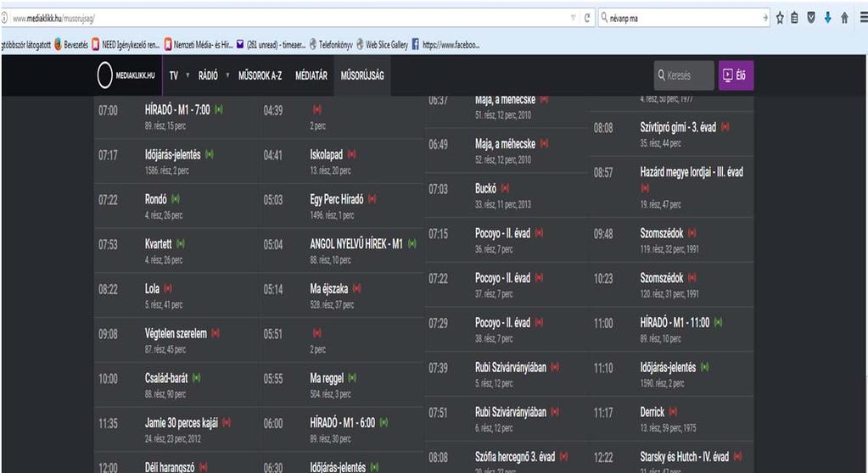Open the unread mail bookmark
The image size is (868, 473).
(271, 45)
